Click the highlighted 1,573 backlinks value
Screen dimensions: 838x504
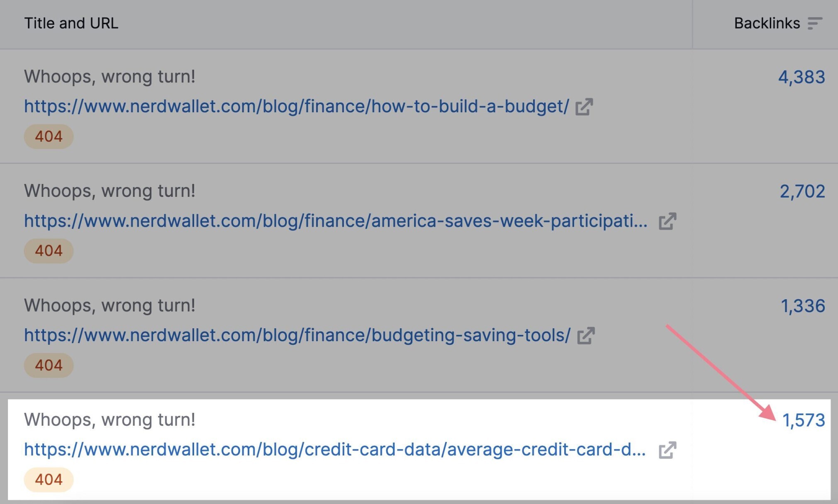click(803, 420)
